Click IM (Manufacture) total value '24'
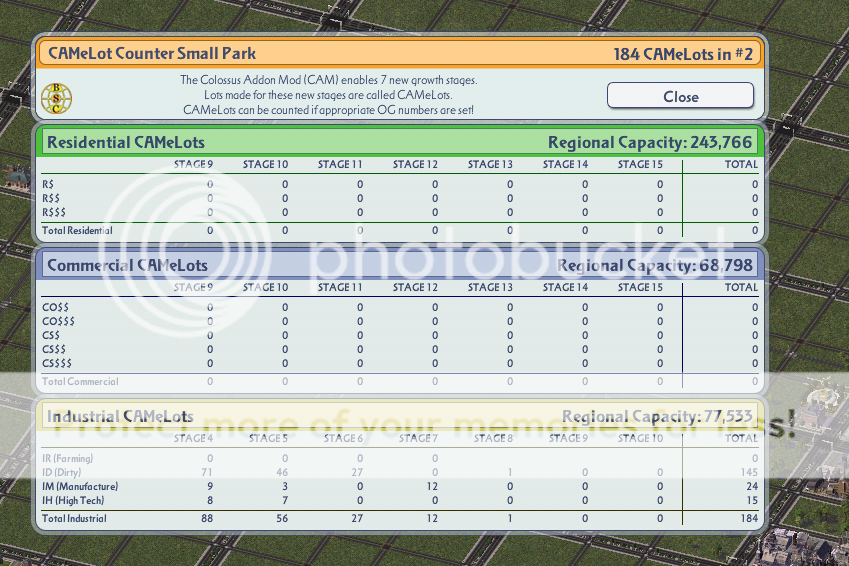The image size is (849, 566). [752, 486]
